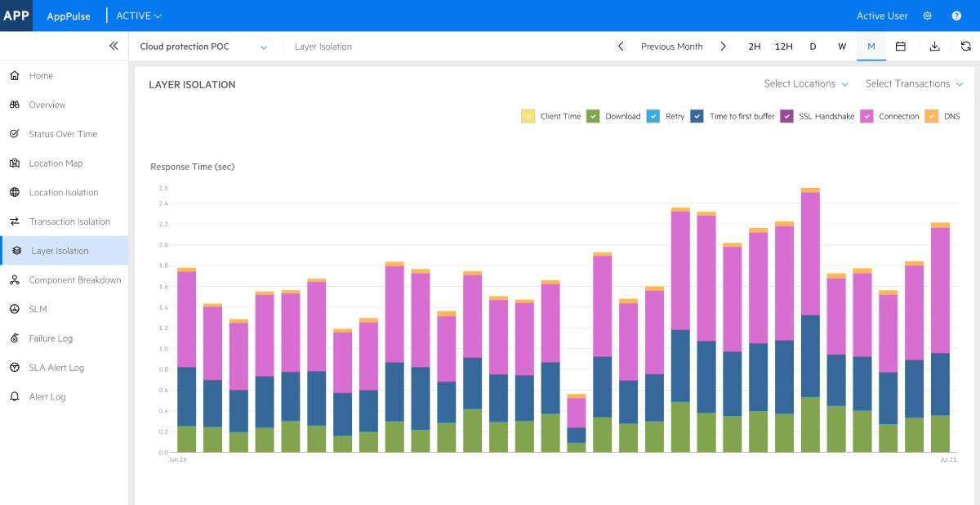
Task: Click the refresh icon in toolbar
Action: 965,47
